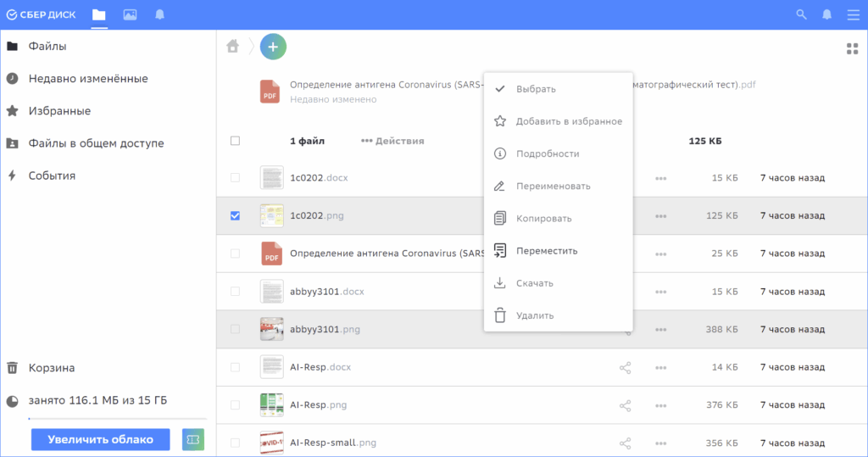
Task: Open three-dots menu for AI-Resp.png
Action: 660,405
